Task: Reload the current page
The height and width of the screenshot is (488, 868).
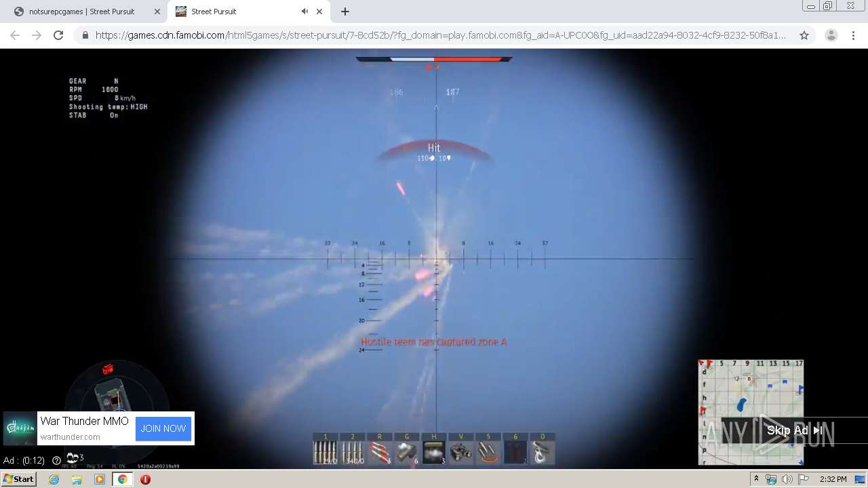Action: click(x=58, y=35)
